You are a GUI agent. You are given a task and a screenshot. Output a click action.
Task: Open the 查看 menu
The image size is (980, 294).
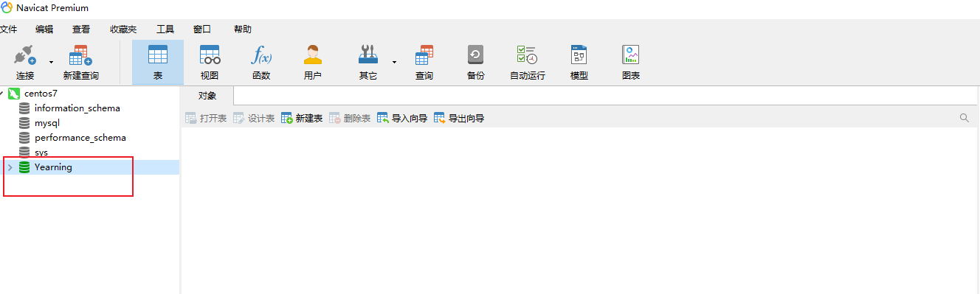[81, 29]
